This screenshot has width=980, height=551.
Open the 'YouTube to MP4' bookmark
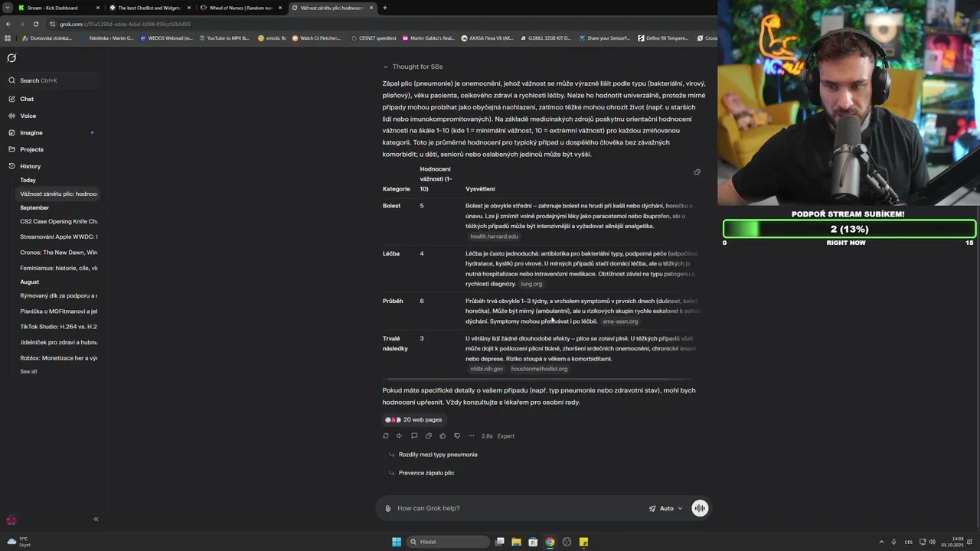click(224, 37)
